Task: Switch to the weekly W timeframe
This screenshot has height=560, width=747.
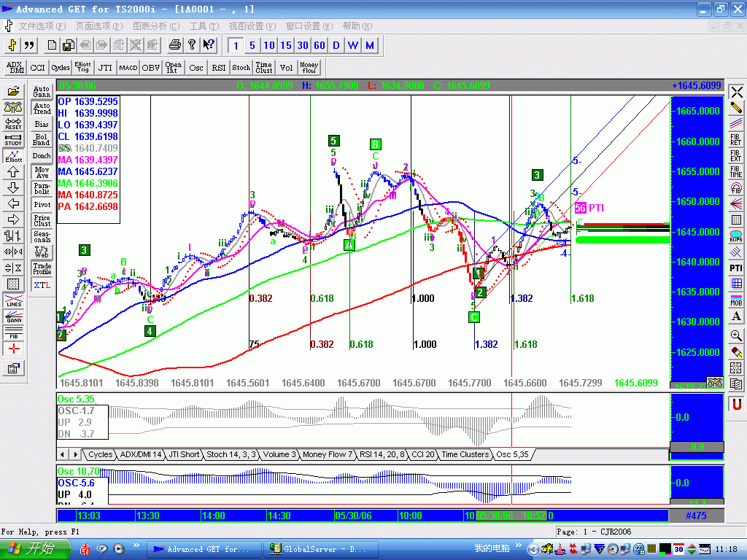Action: tap(353, 45)
